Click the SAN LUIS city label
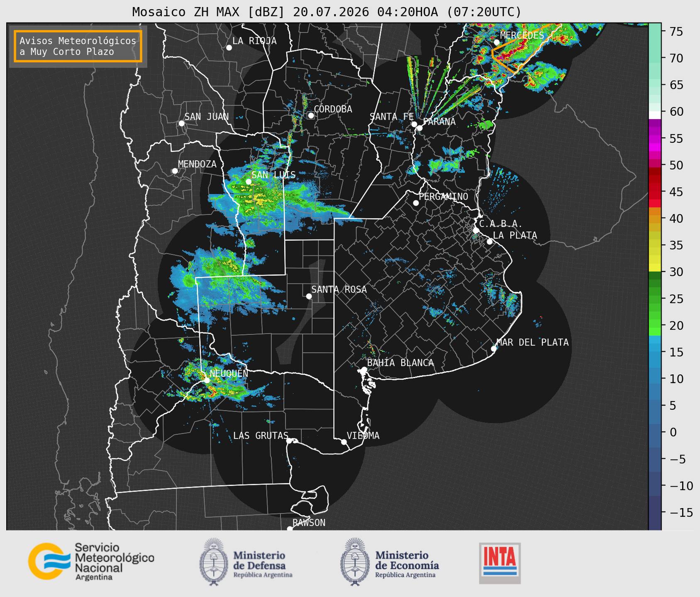The image size is (700, 597). (x=274, y=175)
